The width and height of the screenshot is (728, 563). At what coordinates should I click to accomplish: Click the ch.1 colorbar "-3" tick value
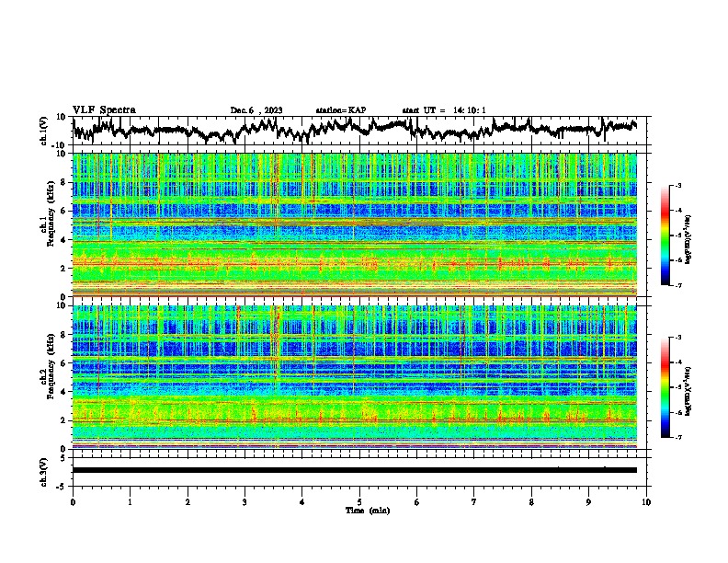[x=678, y=185]
